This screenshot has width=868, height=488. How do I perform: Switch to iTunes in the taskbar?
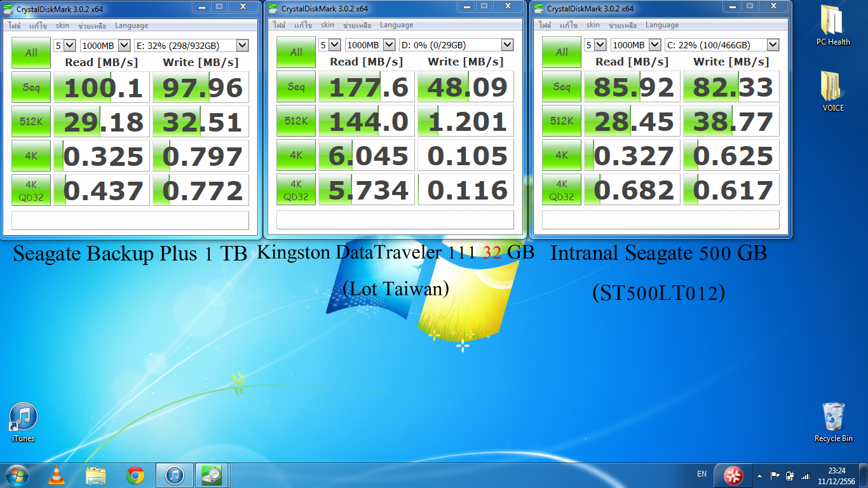pyautogui.click(x=174, y=475)
